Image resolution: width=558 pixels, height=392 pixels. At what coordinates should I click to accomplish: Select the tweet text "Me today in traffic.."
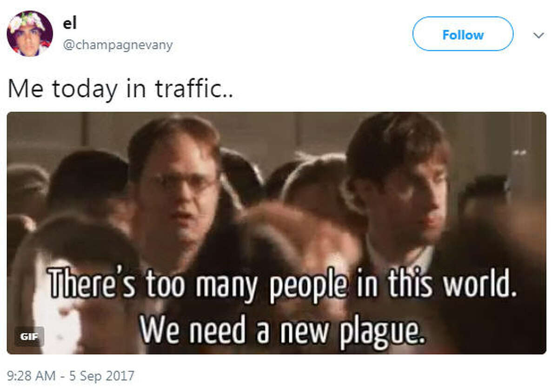click(x=120, y=88)
